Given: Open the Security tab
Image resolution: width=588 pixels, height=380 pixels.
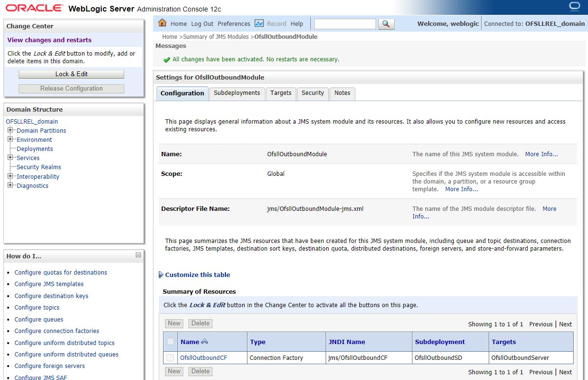Looking at the screenshot, I should point(313,93).
